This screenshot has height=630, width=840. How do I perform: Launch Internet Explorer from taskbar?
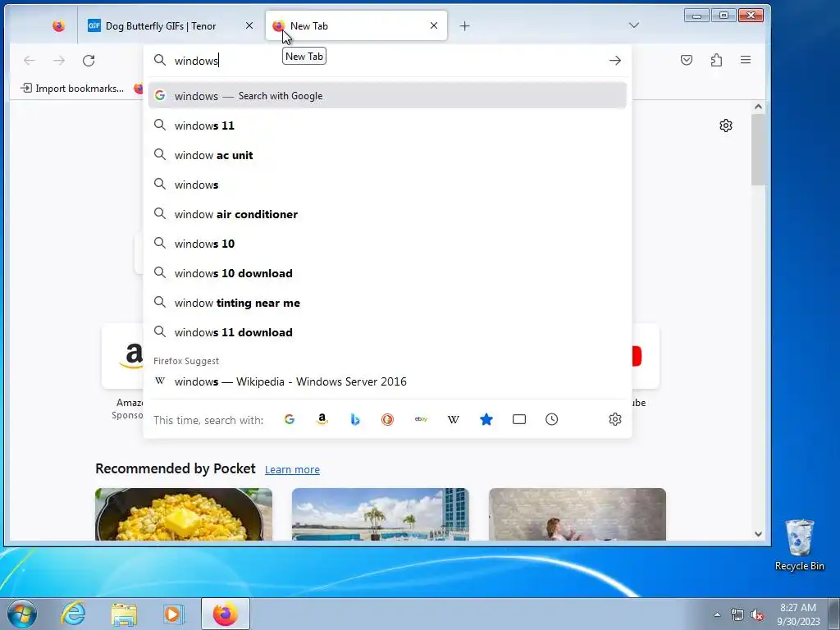pos(73,614)
